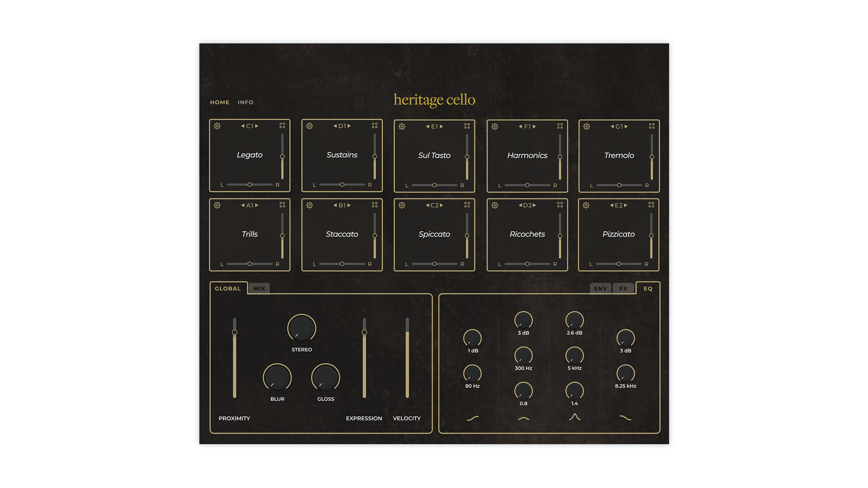Image resolution: width=868 pixels, height=488 pixels.
Task: Click the four-dot grid icon on the Pizzicato pad
Action: pos(651,205)
